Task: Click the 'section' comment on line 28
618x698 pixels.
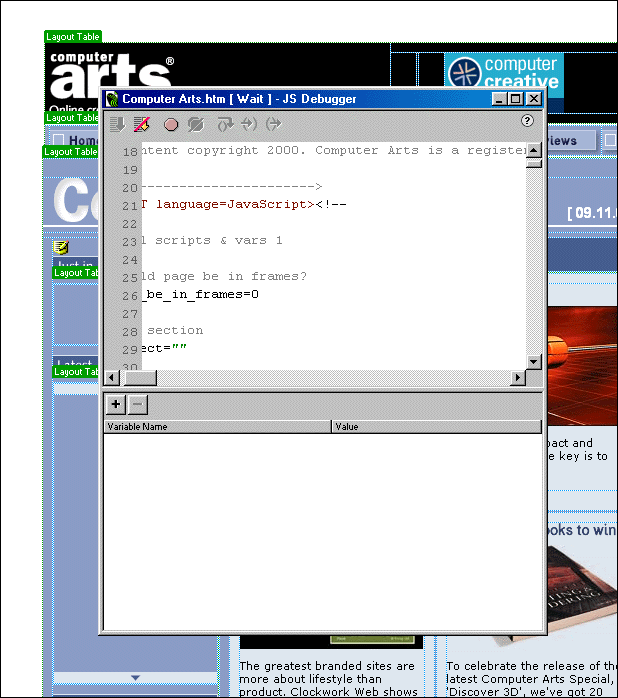Action: point(175,330)
